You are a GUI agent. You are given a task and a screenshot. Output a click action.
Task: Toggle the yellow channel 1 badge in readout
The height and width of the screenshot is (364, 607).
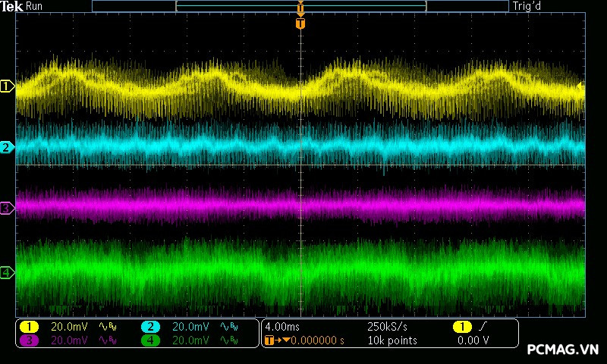click(x=28, y=327)
